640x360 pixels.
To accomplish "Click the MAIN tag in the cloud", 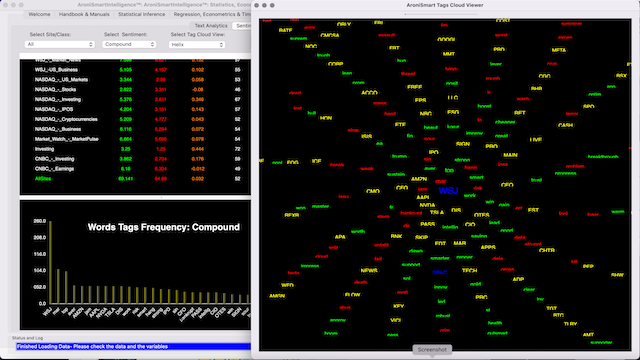I will pos(510,155).
